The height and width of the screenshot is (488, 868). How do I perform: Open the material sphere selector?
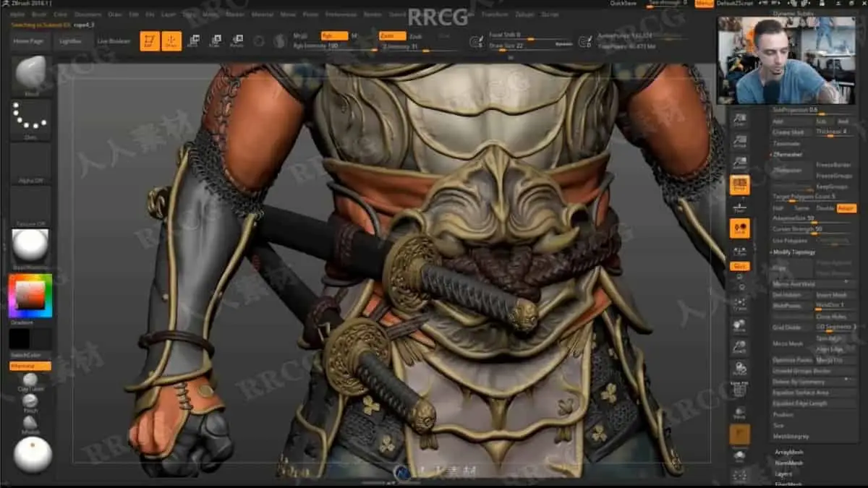click(x=31, y=248)
